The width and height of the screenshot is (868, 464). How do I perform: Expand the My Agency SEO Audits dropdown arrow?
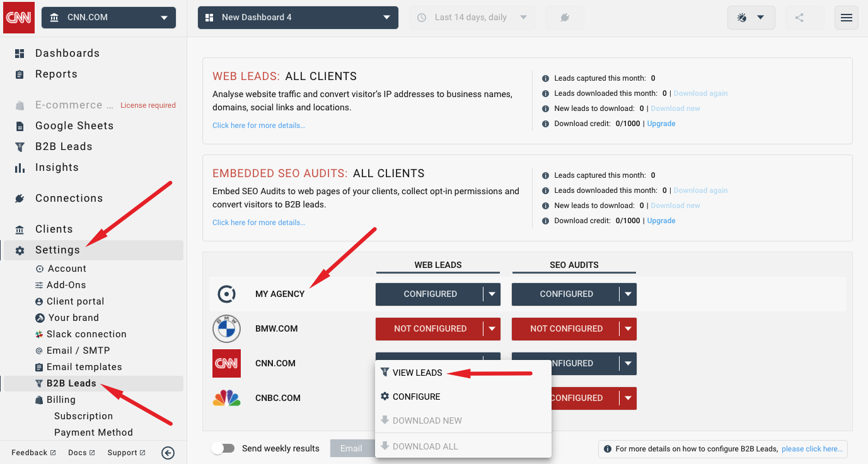(x=628, y=294)
